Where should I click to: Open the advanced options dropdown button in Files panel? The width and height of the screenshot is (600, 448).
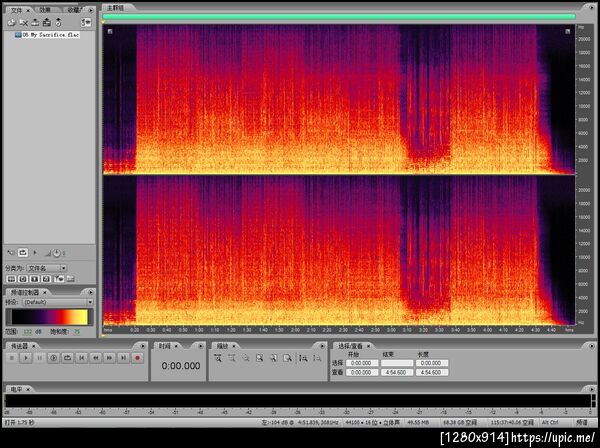pos(86,23)
